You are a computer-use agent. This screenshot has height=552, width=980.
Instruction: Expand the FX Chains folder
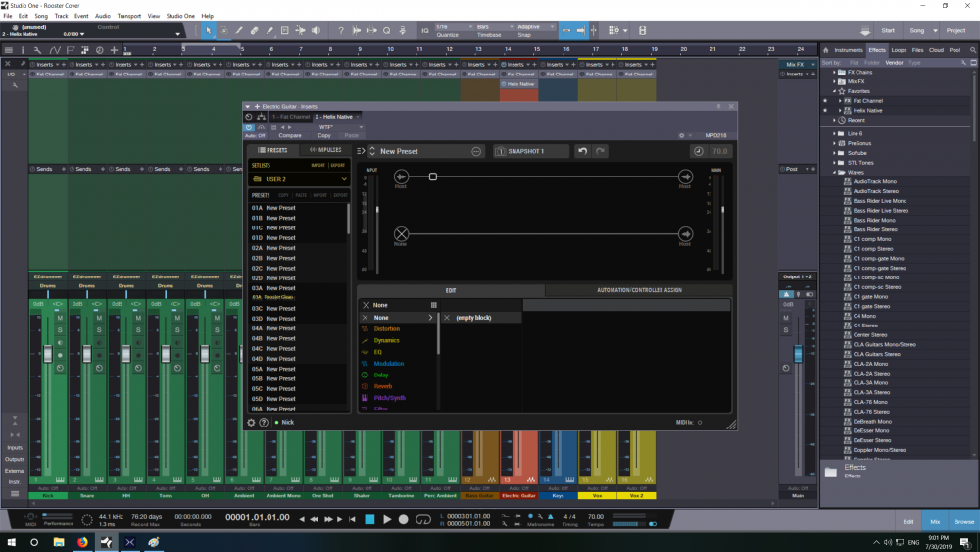[x=834, y=72]
